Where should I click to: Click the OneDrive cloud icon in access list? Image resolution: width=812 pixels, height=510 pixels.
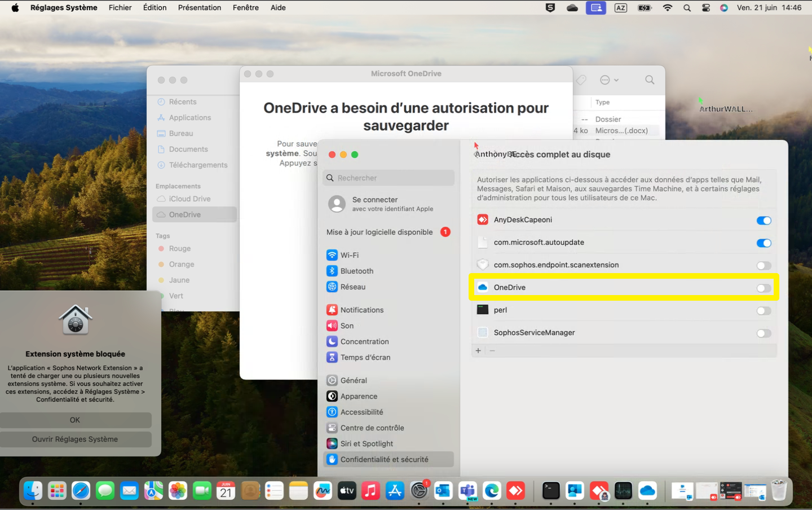(x=483, y=287)
